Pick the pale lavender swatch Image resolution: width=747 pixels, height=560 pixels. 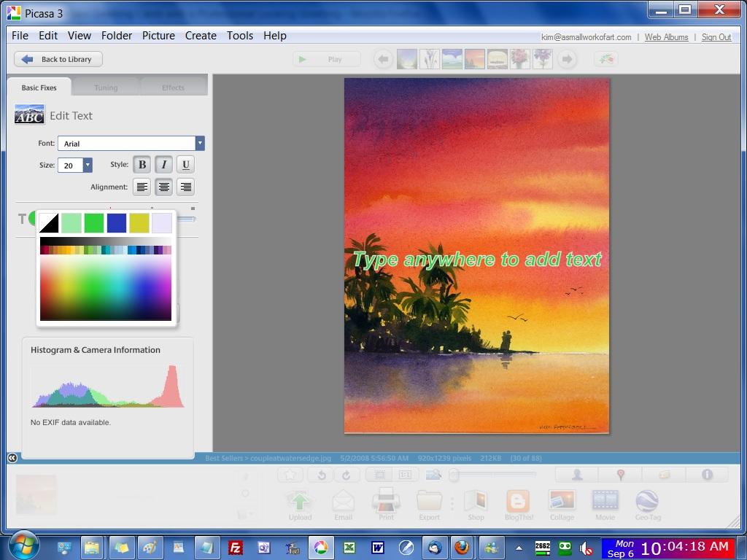pyautogui.click(x=161, y=223)
